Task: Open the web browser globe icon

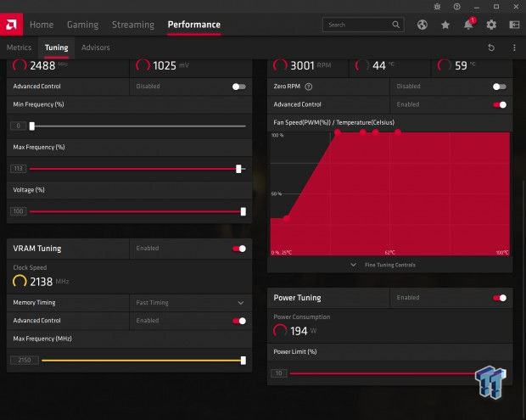Action: click(x=422, y=25)
